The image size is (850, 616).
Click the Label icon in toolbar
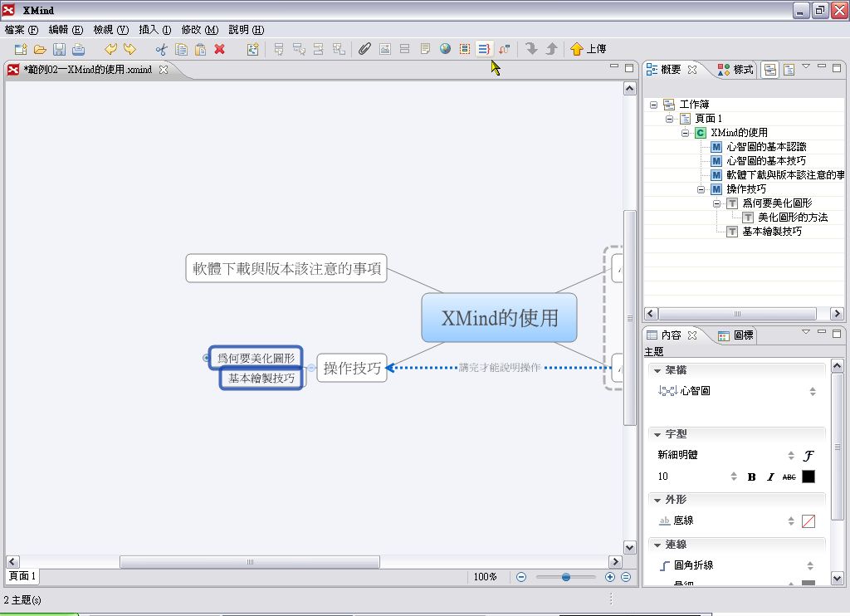[404, 49]
